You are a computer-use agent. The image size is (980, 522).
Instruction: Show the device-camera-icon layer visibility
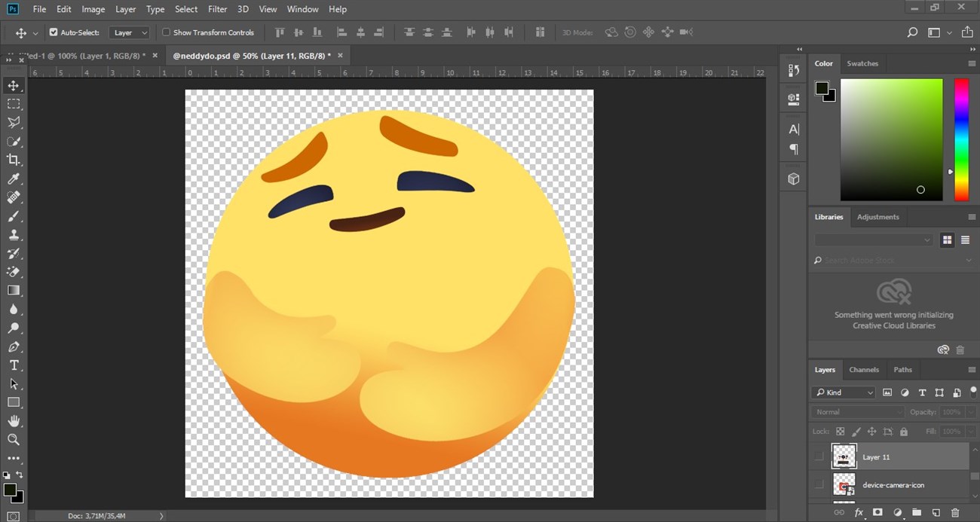(819, 484)
